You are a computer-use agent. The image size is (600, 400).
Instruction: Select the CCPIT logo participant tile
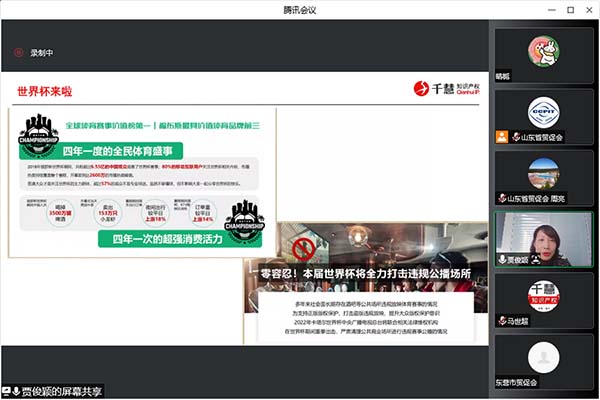[x=543, y=110]
